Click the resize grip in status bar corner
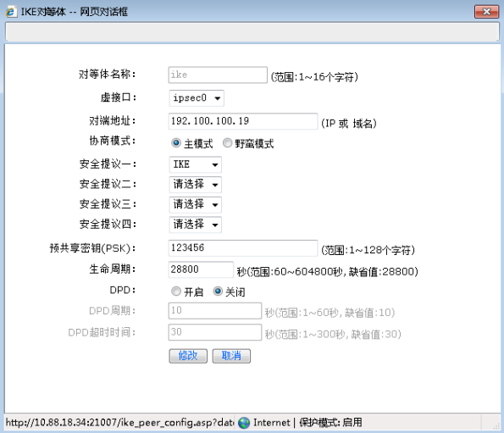504x433 pixels. point(496,425)
